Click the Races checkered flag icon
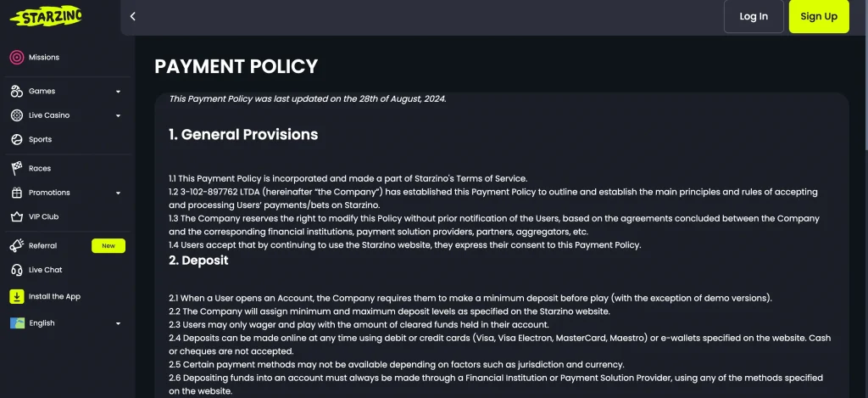This screenshot has height=398, width=868. [x=17, y=168]
